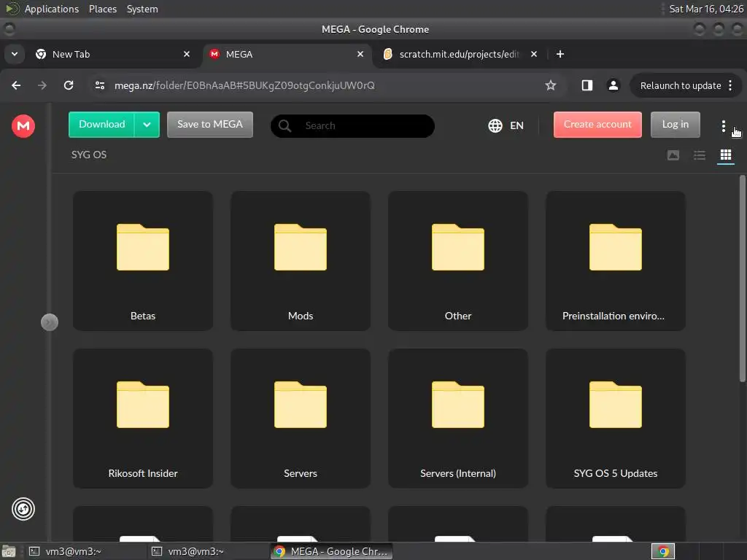Click SYG OS breadcrumb label
The width and height of the screenshot is (747, 560).
click(89, 155)
